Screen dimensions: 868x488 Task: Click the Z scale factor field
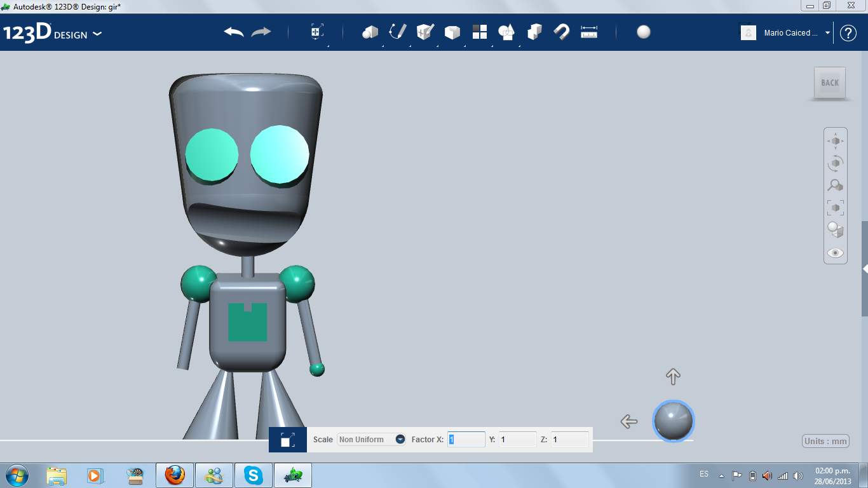click(570, 439)
